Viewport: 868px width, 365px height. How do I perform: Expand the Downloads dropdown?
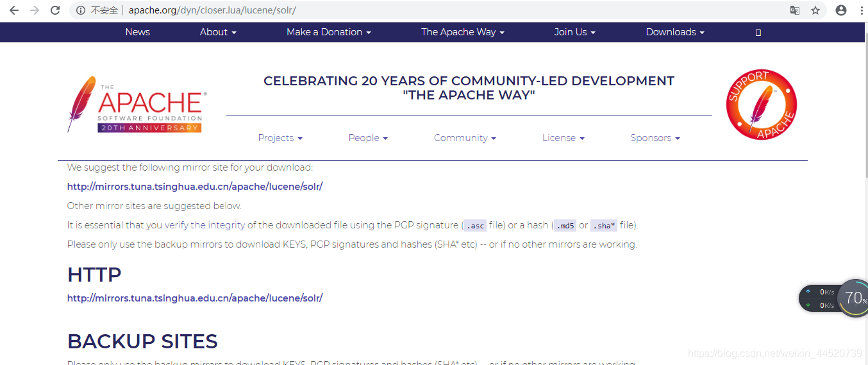(x=675, y=32)
